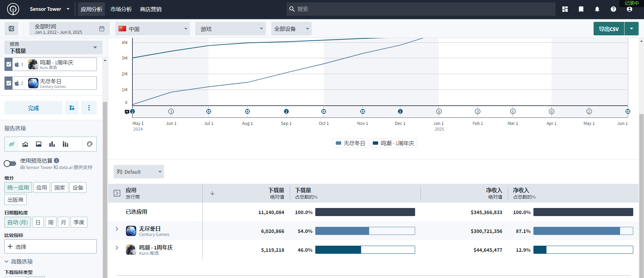Open the 列: Default columns dropdown
644x278 pixels.
click(x=139, y=172)
